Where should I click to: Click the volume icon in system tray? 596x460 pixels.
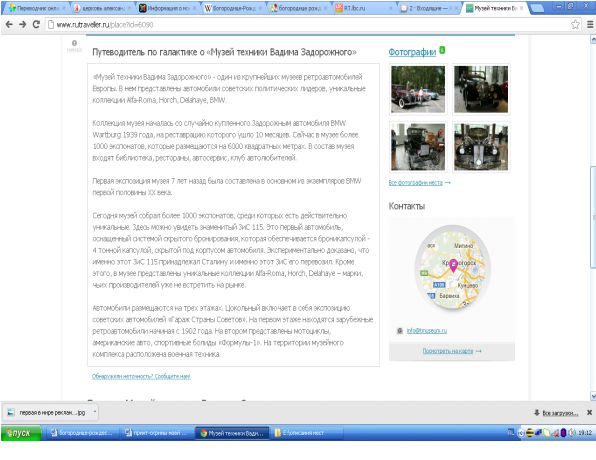[571, 433]
